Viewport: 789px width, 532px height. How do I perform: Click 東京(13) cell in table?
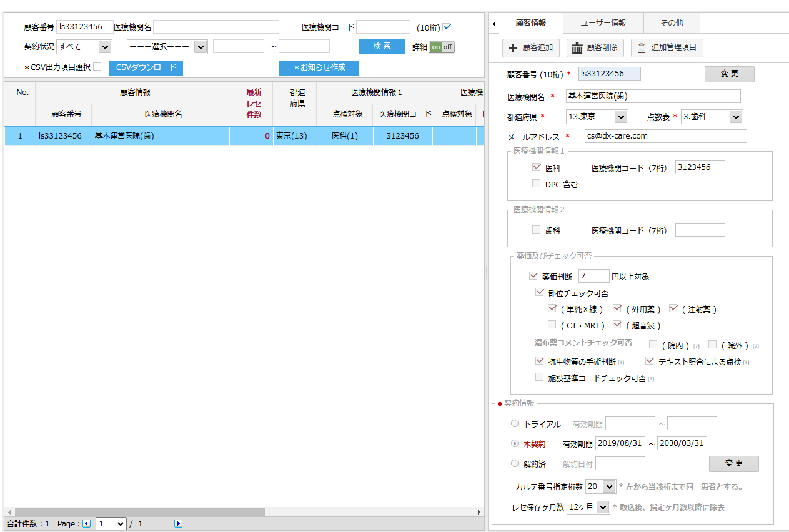click(x=294, y=135)
